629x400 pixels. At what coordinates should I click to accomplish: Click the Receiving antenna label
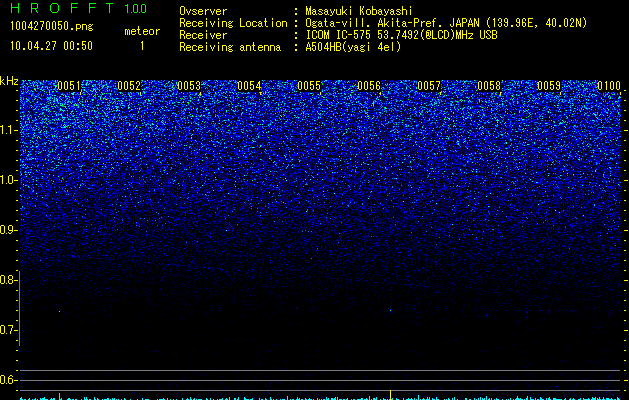pos(230,47)
